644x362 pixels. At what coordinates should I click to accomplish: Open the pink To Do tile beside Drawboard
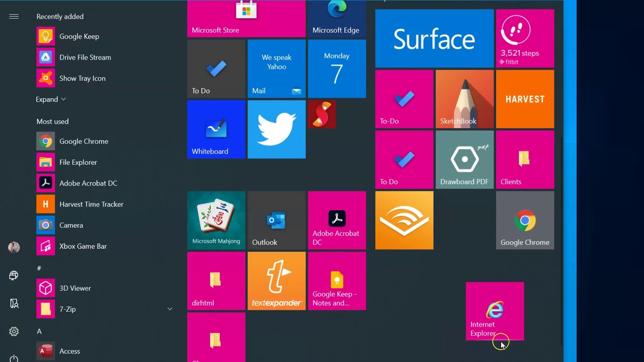click(404, 160)
